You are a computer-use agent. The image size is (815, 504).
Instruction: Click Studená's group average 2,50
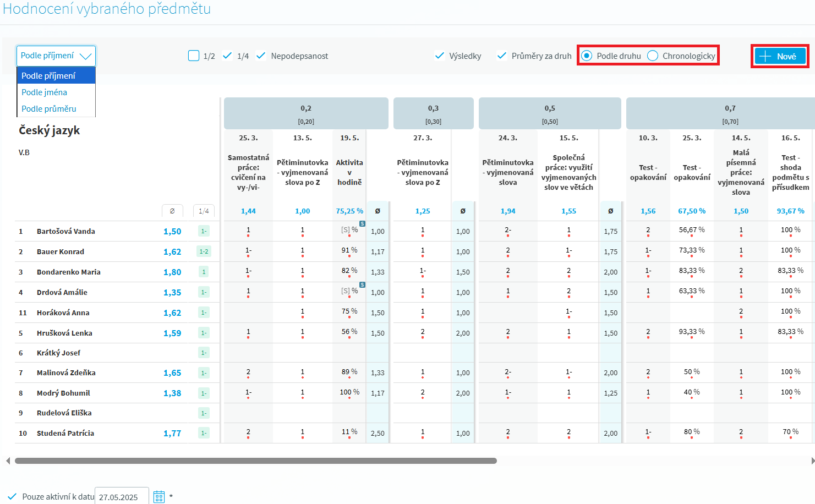click(x=378, y=434)
